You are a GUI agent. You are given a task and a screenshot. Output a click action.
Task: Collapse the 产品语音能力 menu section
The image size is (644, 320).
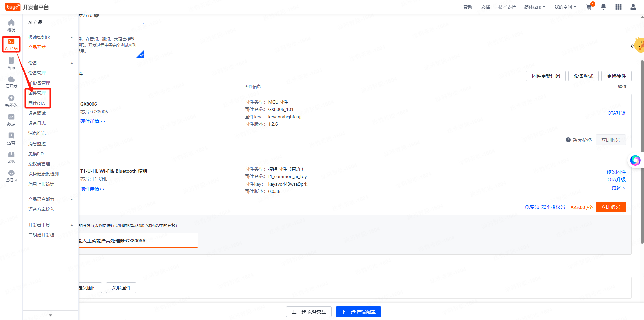tap(72, 199)
